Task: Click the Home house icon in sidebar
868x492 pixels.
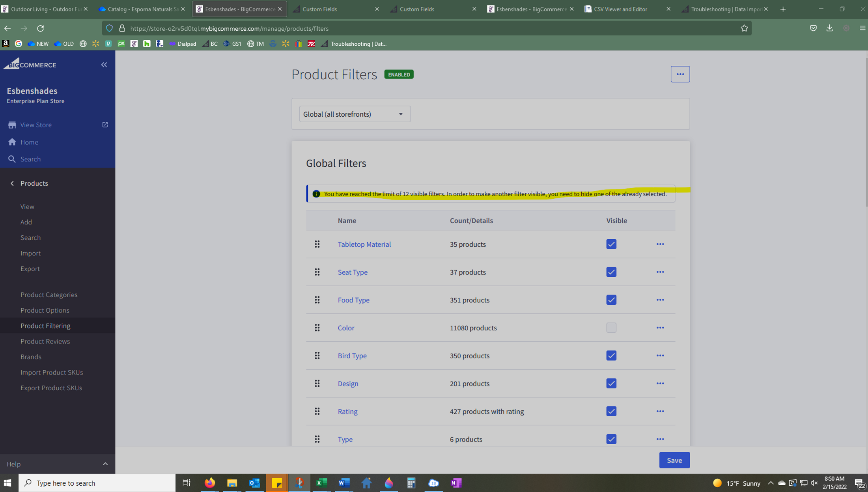Action: click(12, 142)
